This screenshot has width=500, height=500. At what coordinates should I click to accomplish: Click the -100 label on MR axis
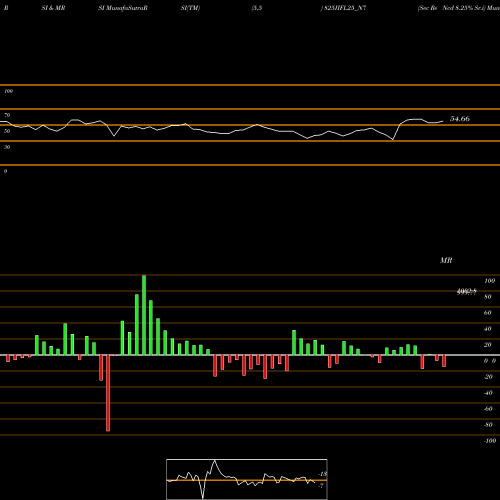pyautogui.click(x=490, y=441)
